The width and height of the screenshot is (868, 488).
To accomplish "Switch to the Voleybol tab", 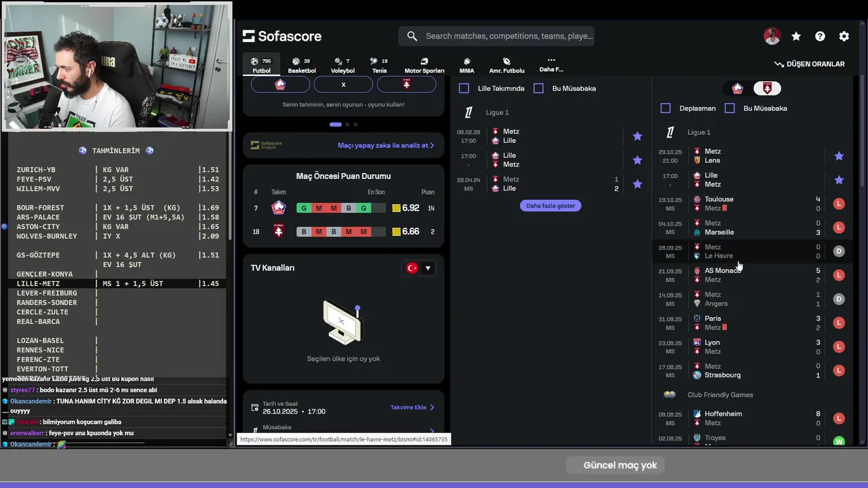I will tap(342, 65).
